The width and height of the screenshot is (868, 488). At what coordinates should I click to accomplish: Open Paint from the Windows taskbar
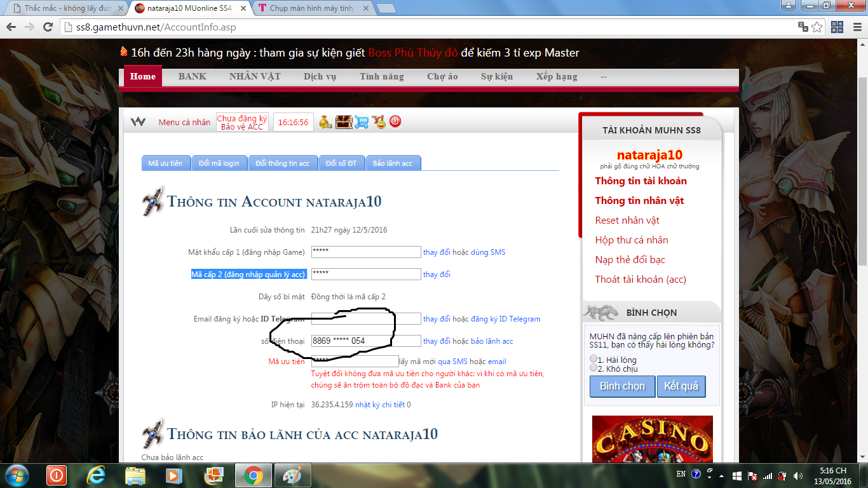[293, 475]
